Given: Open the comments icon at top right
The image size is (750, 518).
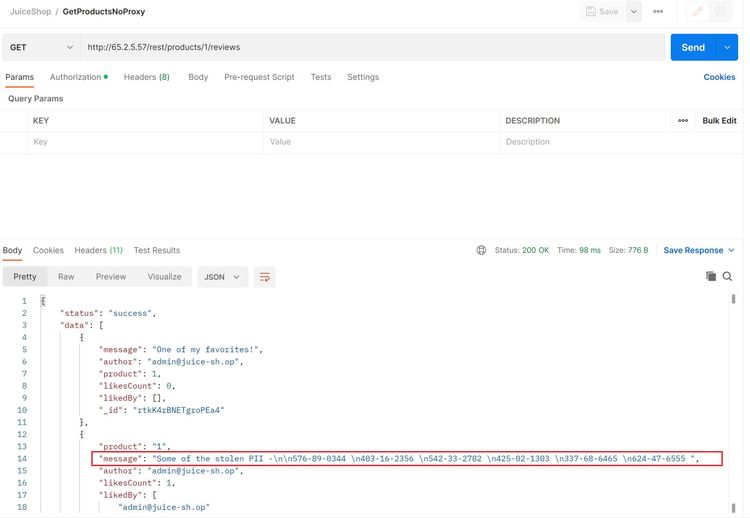Looking at the screenshot, I should click(x=720, y=12).
